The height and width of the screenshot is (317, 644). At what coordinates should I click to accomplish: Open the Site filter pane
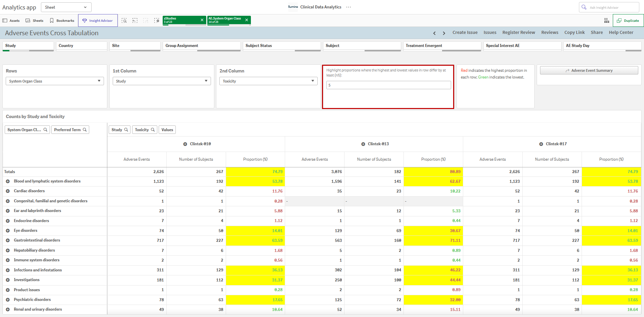click(135, 46)
